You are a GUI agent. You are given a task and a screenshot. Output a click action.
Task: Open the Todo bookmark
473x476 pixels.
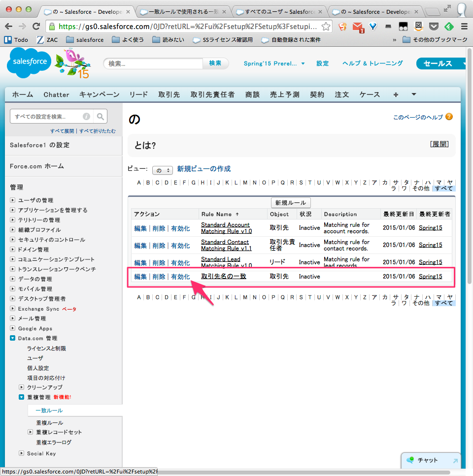pyautogui.click(x=16, y=40)
